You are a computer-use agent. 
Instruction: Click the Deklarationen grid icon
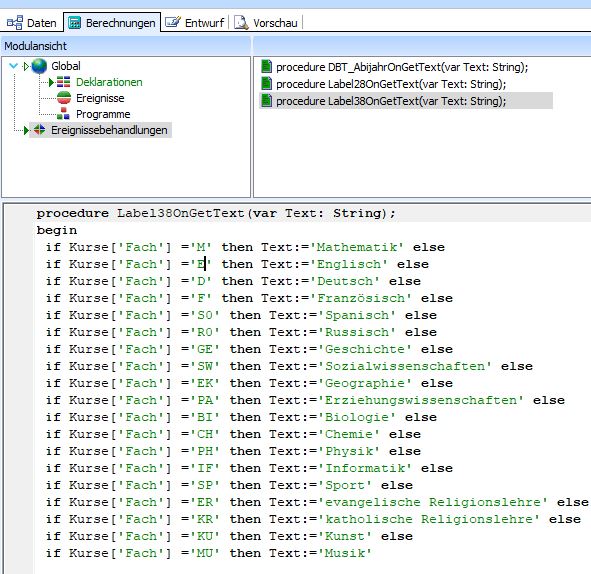click(x=63, y=82)
